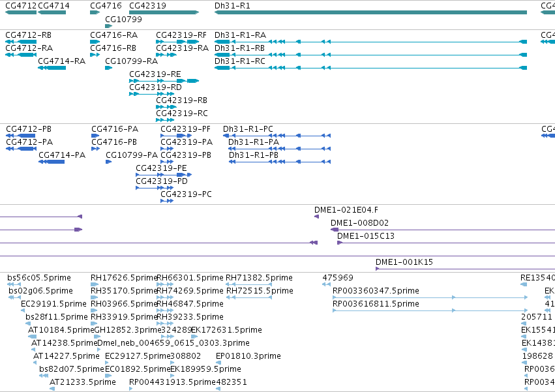Select EST RH71382.5prime
This screenshot has height=392, width=555.
click(x=259, y=278)
